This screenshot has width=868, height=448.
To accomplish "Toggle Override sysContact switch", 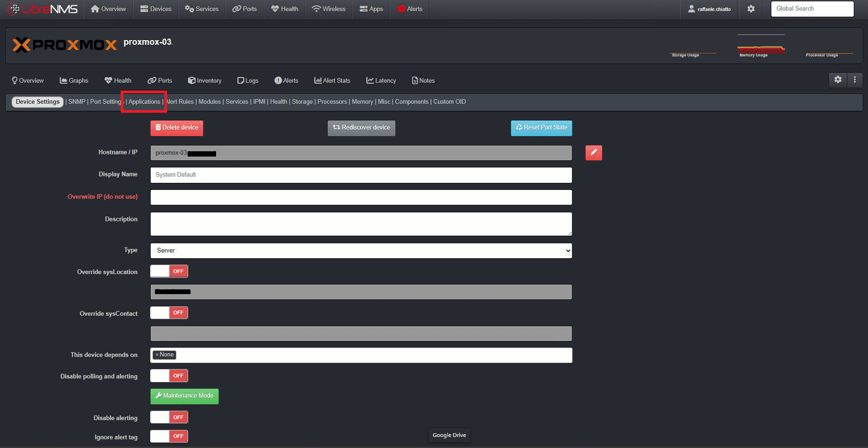I will [x=169, y=313].
